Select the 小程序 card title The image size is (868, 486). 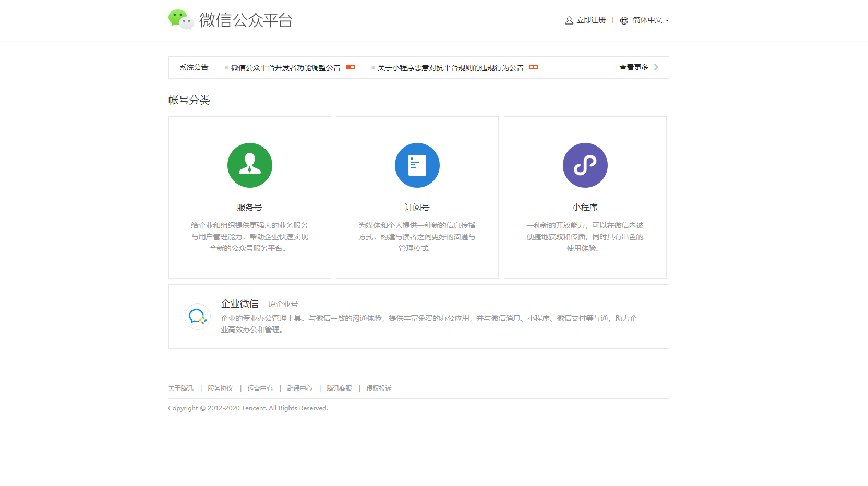(x=585, y=208)
